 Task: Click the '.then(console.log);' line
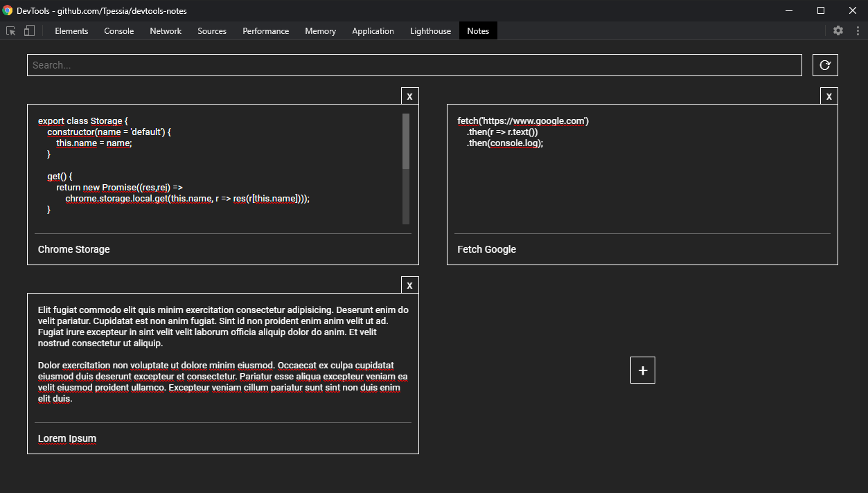[505, 143]
